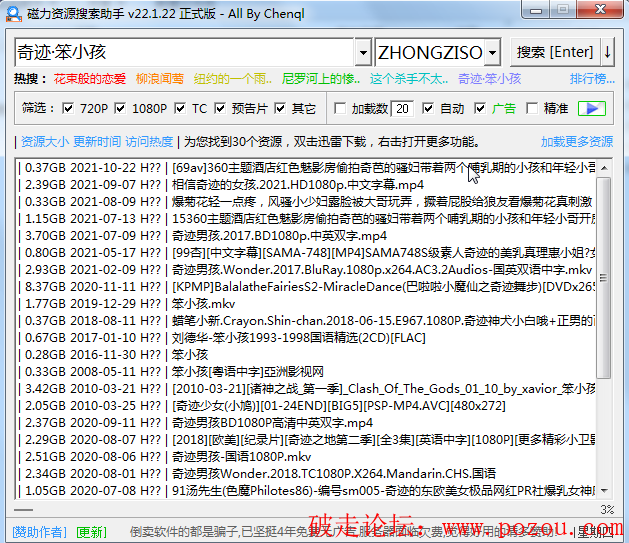Screen dimensions: 629x543
Task: Search hot keyword 柳浪闻莺
Action: click(x=160, y=79)
